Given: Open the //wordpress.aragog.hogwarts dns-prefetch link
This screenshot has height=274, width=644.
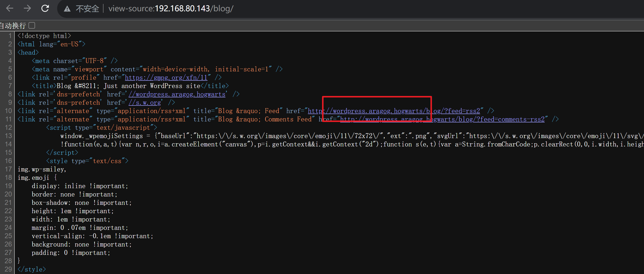Looking at the screenshot, I should click(x=177, y=94).
